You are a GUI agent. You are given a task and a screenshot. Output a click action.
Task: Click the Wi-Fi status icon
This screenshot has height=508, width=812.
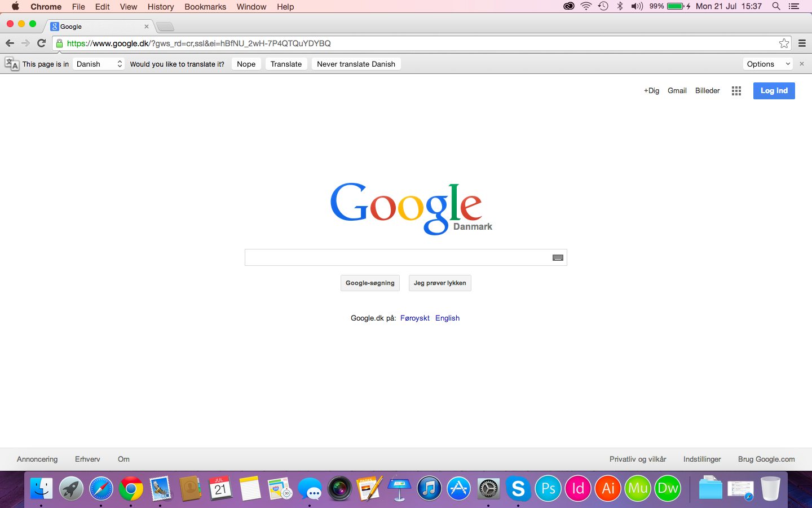click(586, 6)
